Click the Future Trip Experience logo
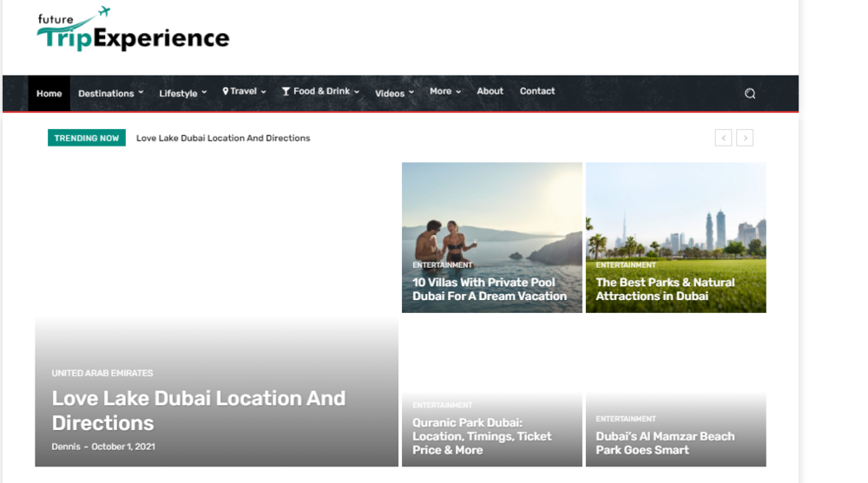 click(133, 30)
